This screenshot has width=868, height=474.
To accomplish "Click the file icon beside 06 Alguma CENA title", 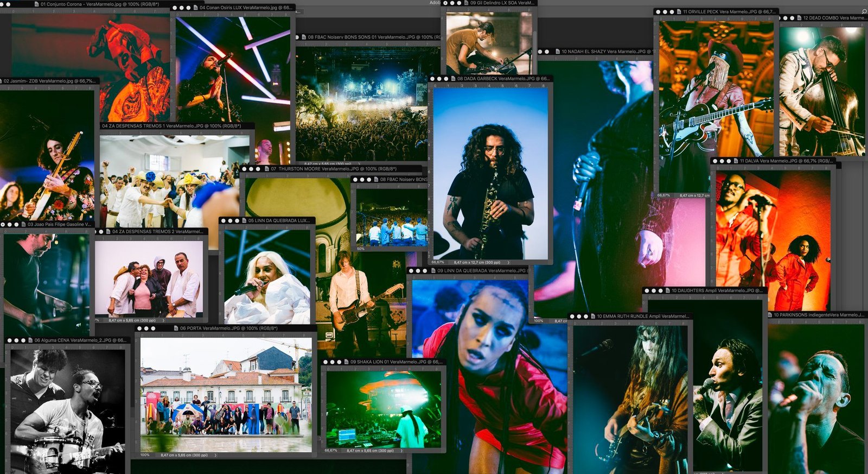I will [x=30, y=340].
